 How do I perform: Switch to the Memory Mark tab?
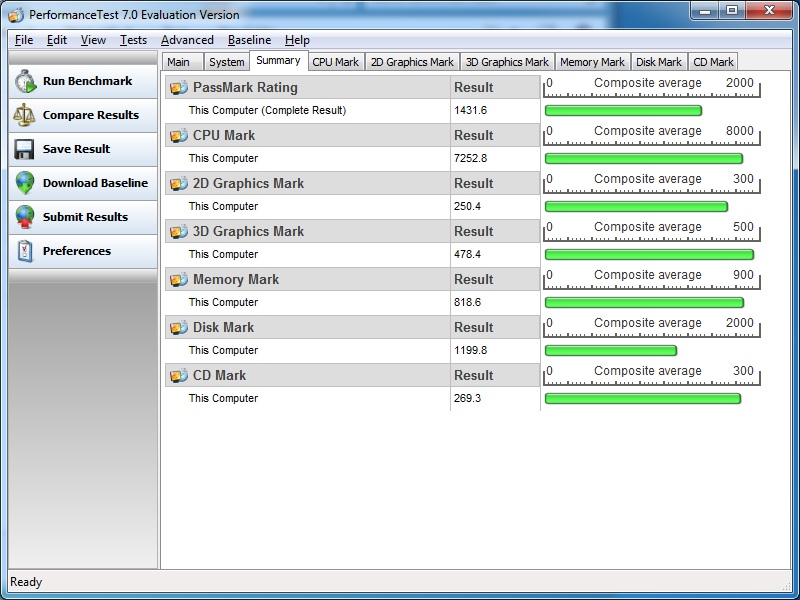592,62
